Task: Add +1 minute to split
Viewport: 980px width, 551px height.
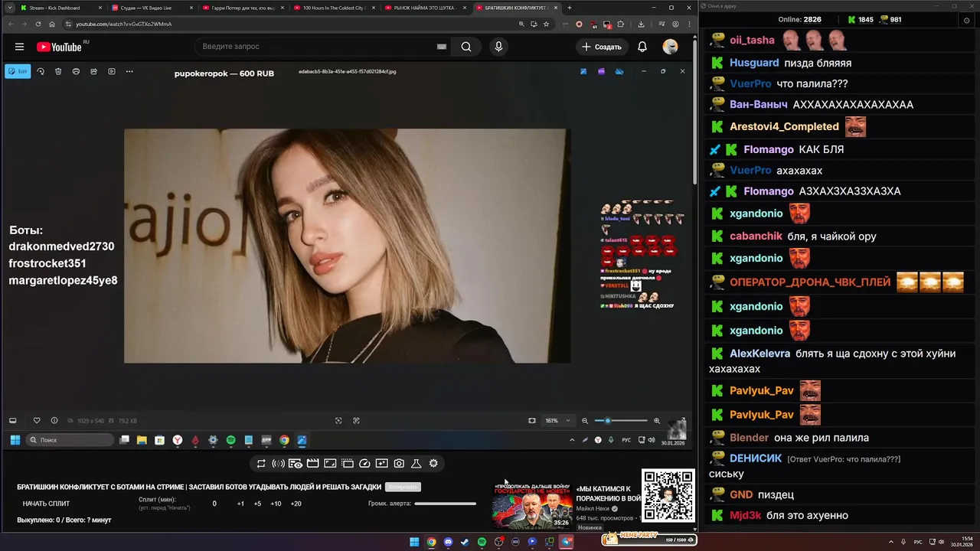Action: click(x=240, y=504)
